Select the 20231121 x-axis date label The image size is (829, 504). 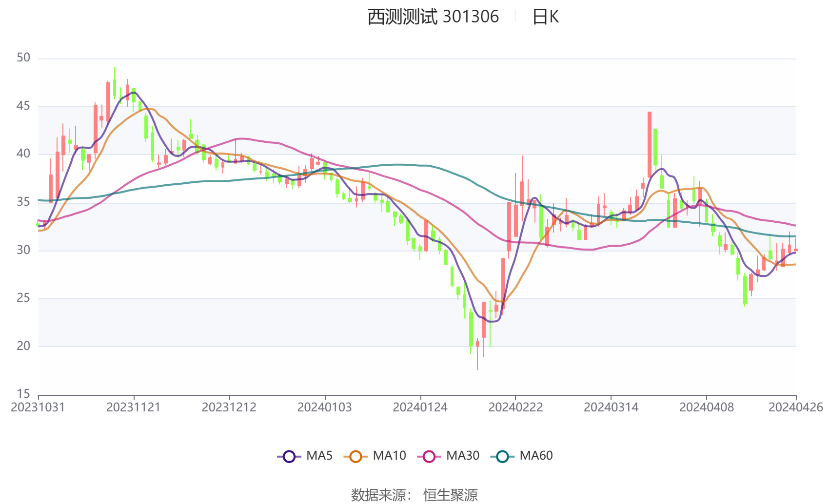[134, 407]
